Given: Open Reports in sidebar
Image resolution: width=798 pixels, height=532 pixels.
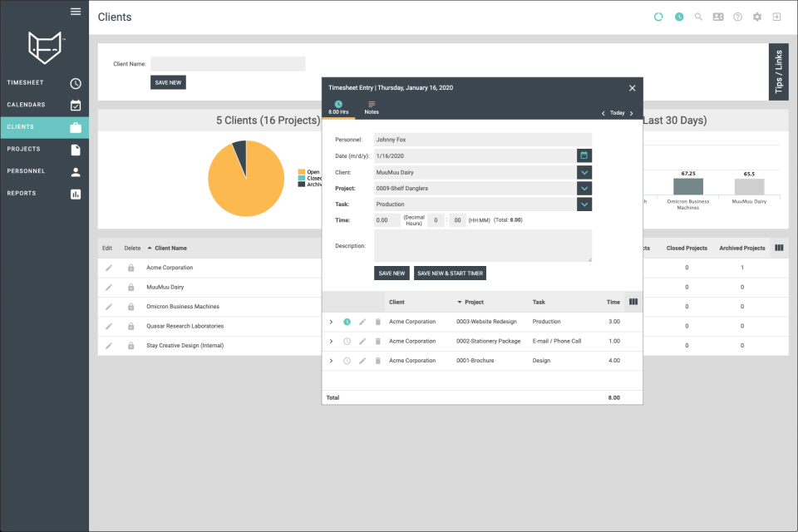Looking at the screenshot, I should pos(44,194).
